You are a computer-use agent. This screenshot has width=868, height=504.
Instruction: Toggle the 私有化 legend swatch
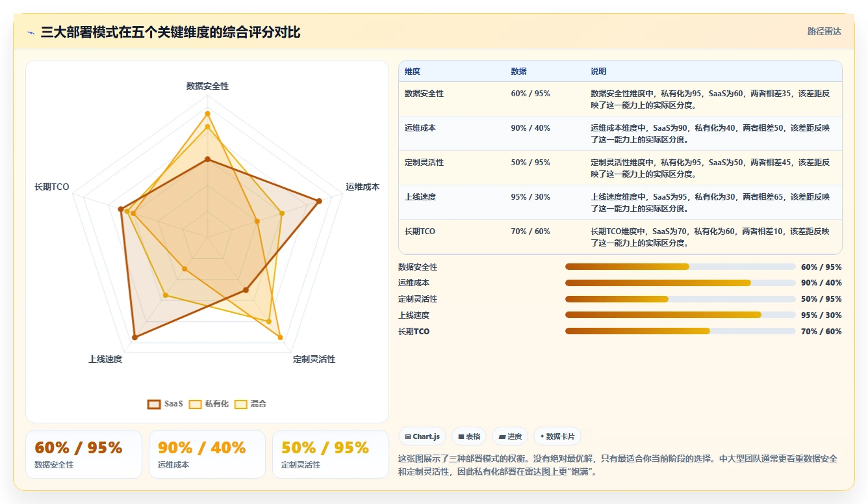pos(195,404)
